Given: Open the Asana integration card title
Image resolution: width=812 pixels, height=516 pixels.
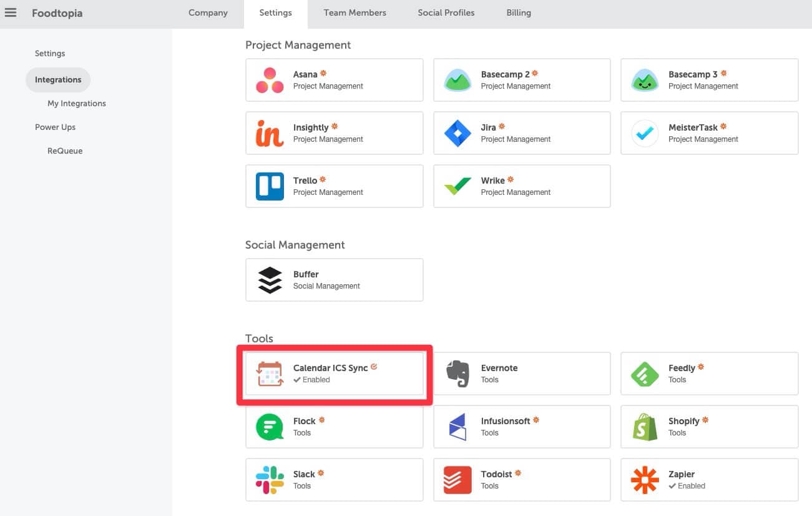Looking at the screenshot, I should click(x=305, y=74).
